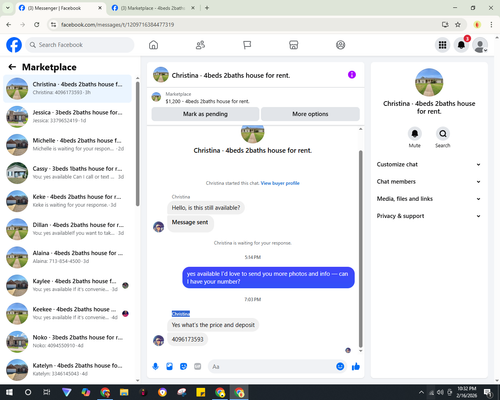
Task: Click the browser address bar URL
Action: click(117, 24)
